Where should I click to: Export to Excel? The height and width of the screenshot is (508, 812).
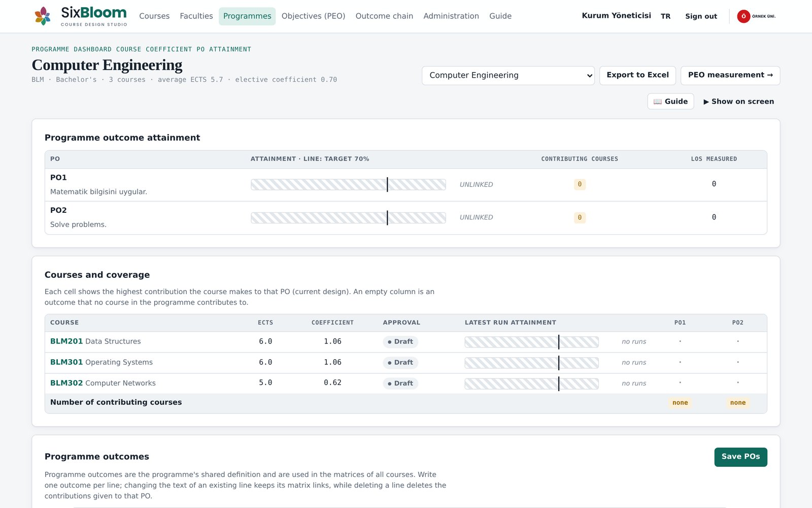click(637, 75)
